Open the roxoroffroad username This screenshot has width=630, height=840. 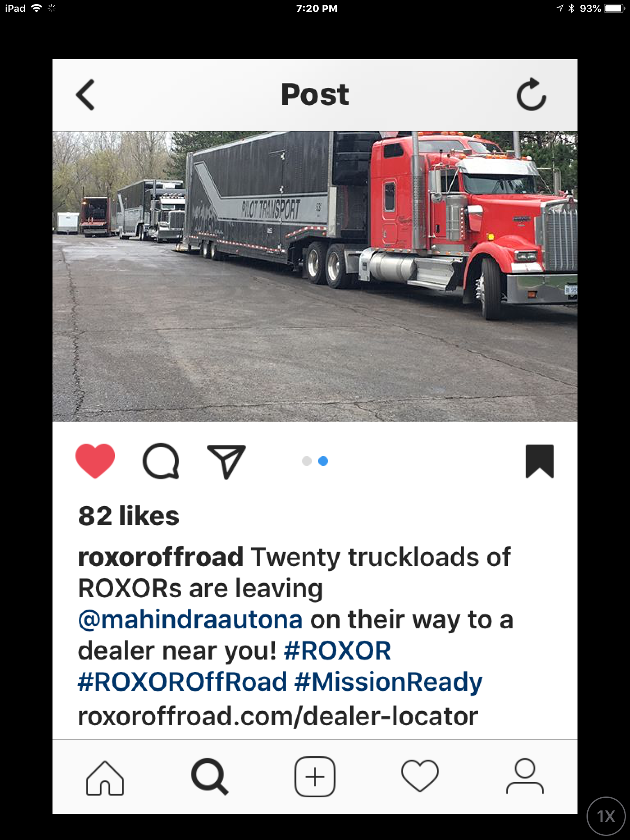[160, 557]
